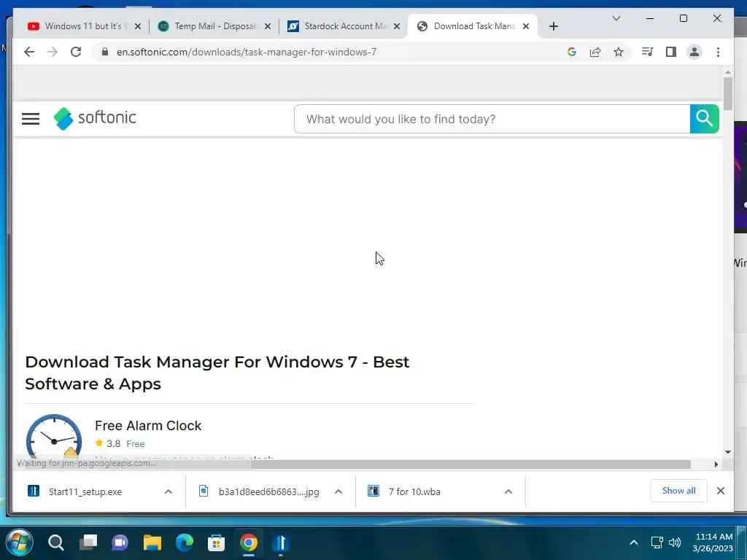Open the Chrome three-dot menu
Image resolution: width=747 pixels, height=560 pixels.
[718, 52]
